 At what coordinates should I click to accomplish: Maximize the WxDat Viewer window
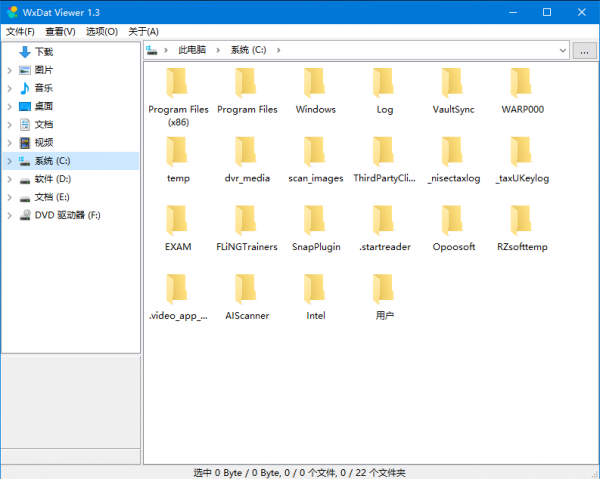click(547, 12)
